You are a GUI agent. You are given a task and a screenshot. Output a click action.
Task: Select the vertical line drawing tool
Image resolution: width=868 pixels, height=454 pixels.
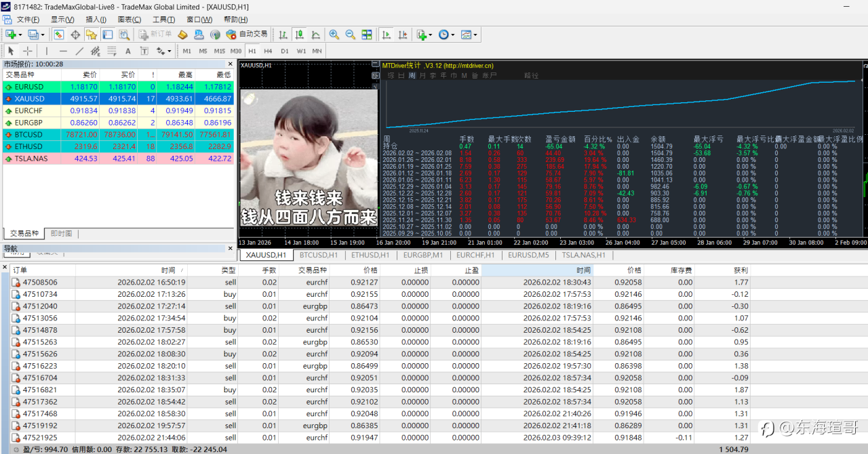point(47,51)
